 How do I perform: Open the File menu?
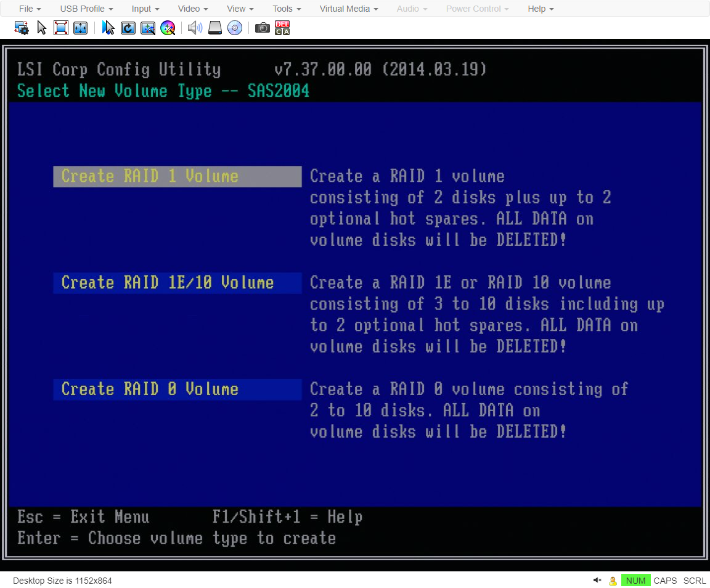30,9
